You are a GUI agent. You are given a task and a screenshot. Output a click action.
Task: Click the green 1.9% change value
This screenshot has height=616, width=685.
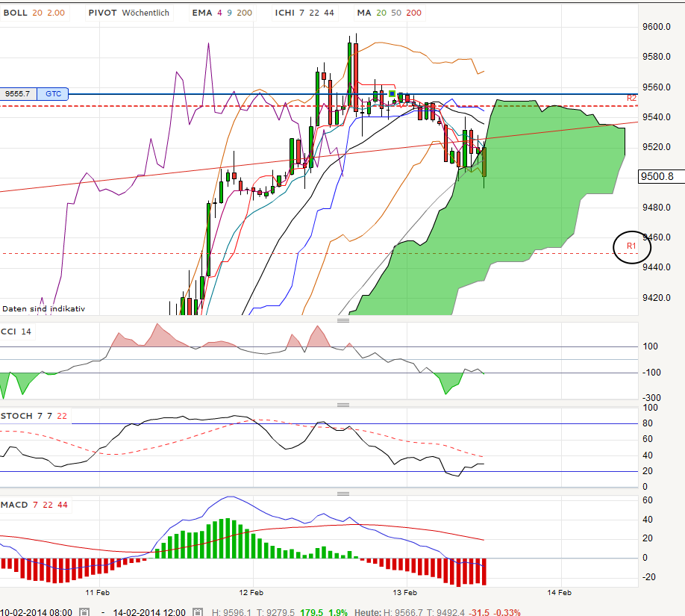tap(338, 612)
